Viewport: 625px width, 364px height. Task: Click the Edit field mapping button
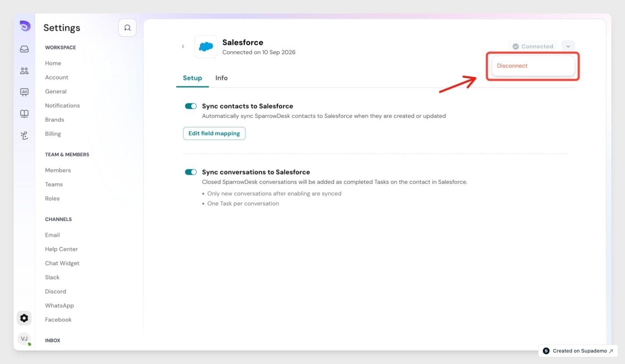(x=214, y=133)
